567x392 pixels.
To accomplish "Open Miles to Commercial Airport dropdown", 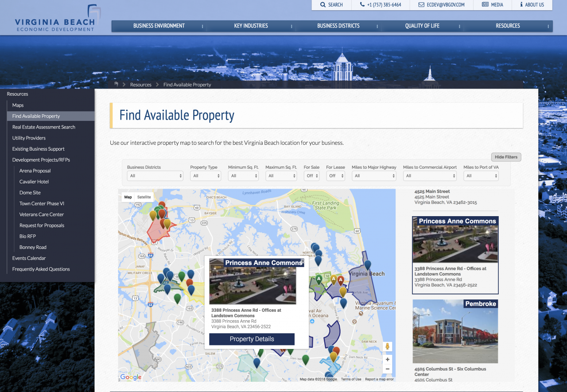I will point(429,176).
